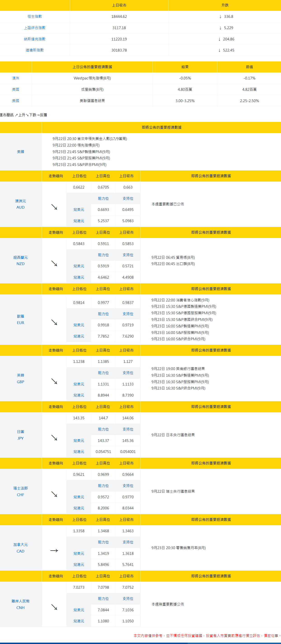Click the down arrow beside 5.229

pyautogui.click(x=220, y=28)
